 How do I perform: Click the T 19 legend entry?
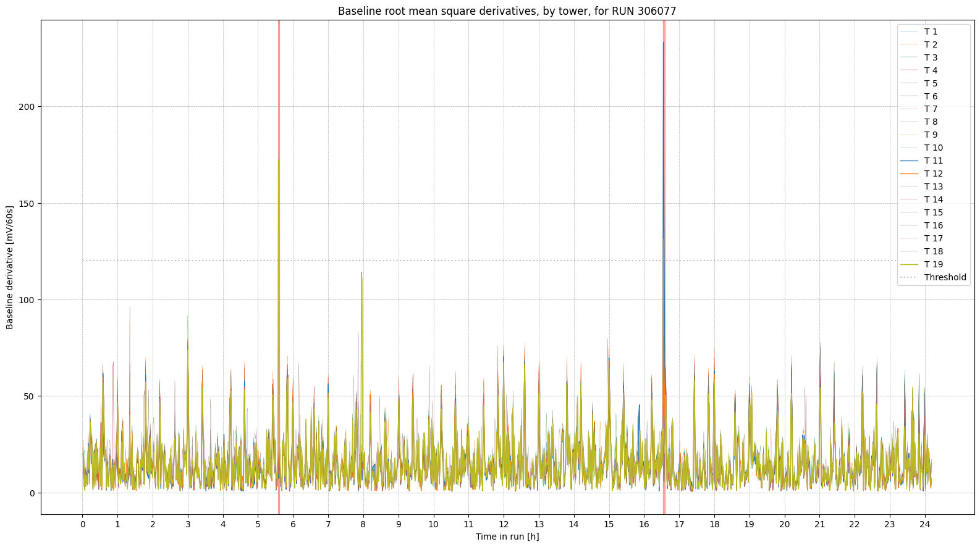[933, 264]
